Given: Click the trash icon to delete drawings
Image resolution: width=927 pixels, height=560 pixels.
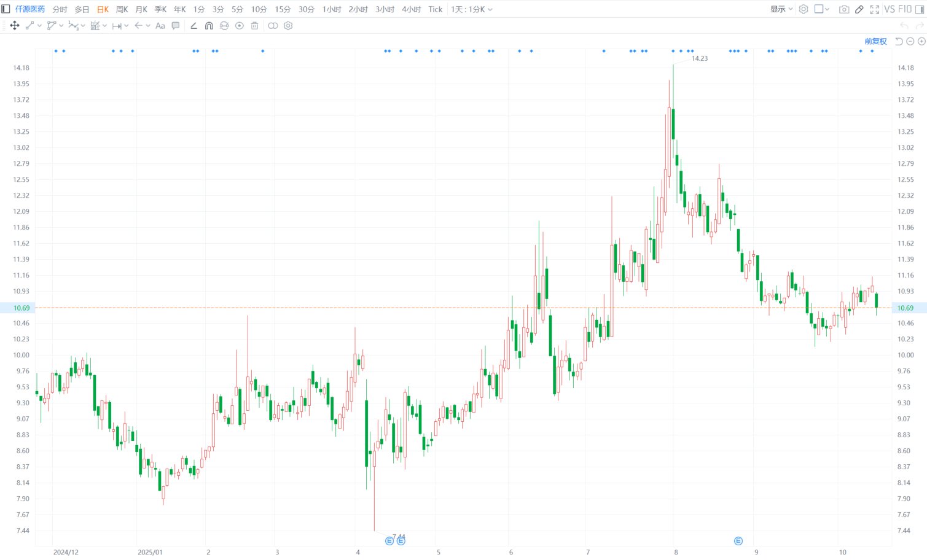Looking at the screenshot, I should tap(254, 26).
